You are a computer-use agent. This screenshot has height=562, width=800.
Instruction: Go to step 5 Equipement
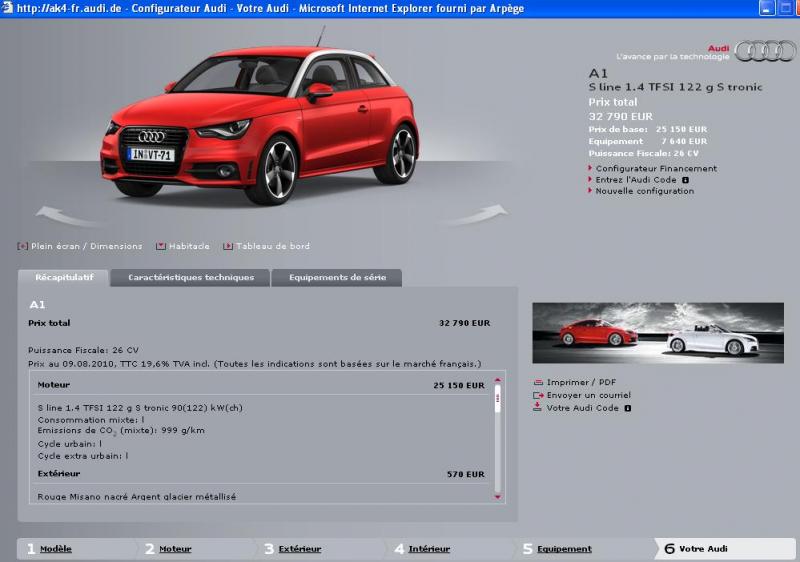pyautogui.click(x=564, y=549)
